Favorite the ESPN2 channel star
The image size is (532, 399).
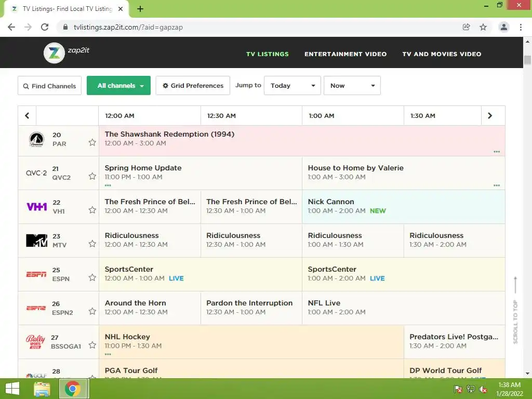tap(92, 311)
